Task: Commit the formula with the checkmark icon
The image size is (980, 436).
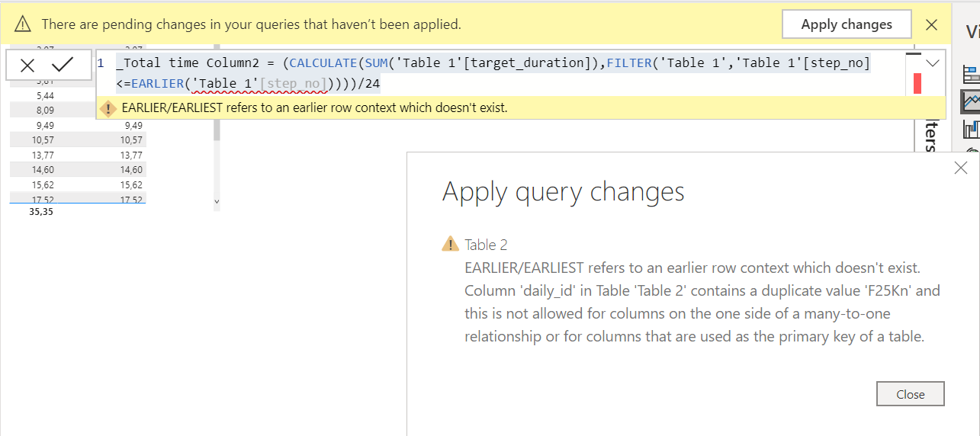Action: click(63, 65)
